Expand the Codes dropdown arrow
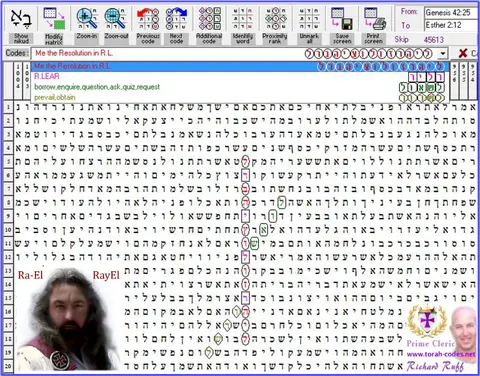 coord(443,53)
